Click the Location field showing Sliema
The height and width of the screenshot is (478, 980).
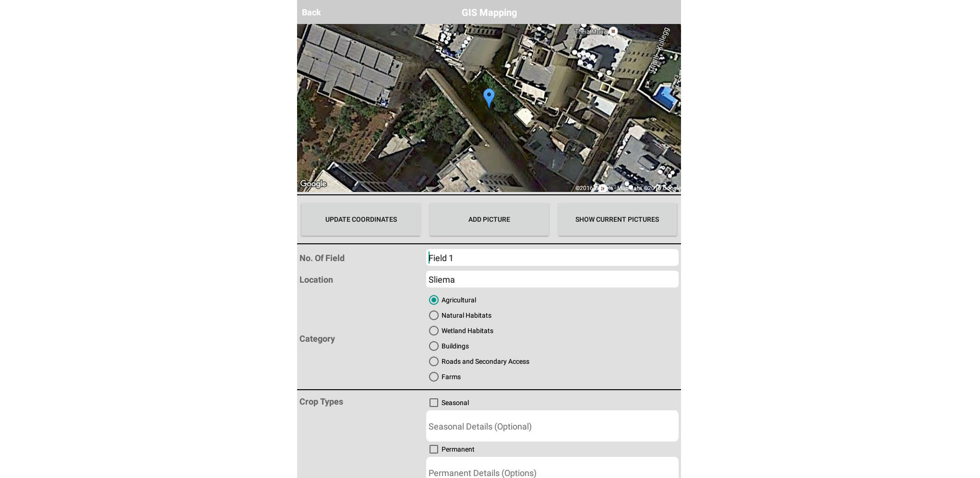(552, 279)
